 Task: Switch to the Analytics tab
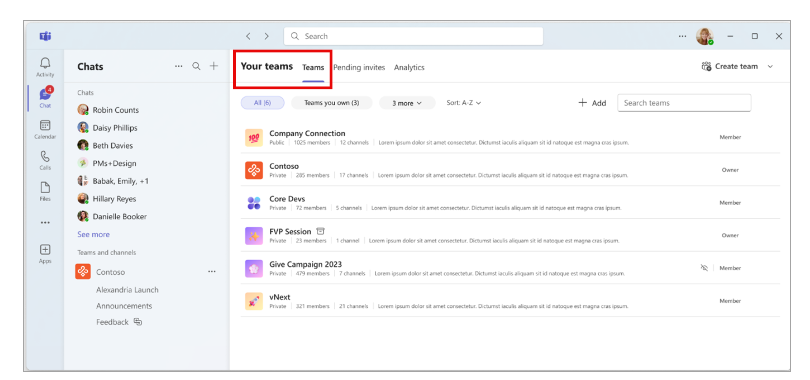point(409,68)
